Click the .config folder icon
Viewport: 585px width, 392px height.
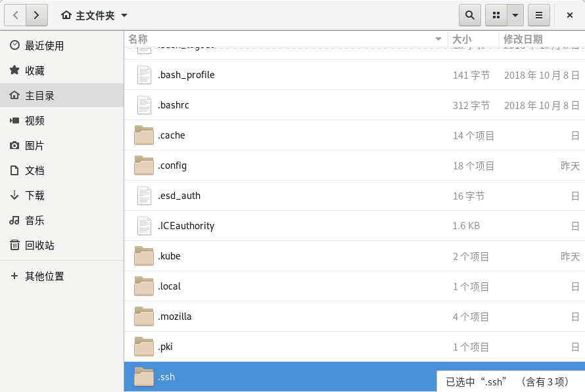point(144,165)
